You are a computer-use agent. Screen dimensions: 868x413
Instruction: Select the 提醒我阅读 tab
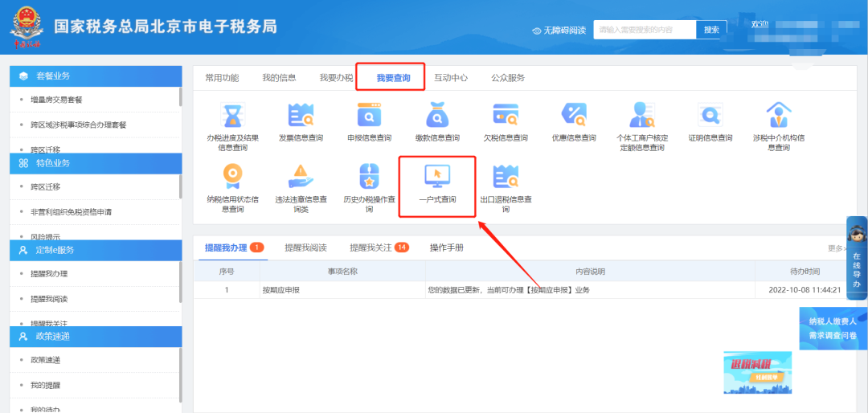click(x=305, y=247)
